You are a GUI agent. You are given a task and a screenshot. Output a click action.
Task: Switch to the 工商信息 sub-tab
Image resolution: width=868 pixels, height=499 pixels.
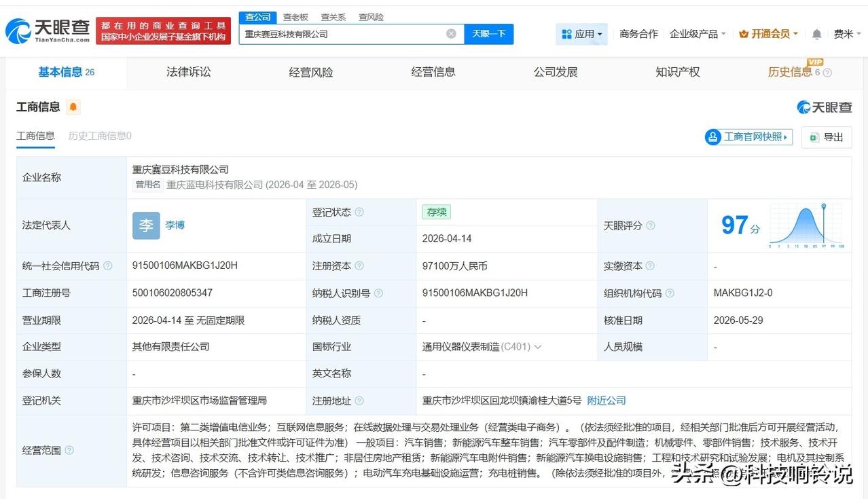(x=35, y=136)
